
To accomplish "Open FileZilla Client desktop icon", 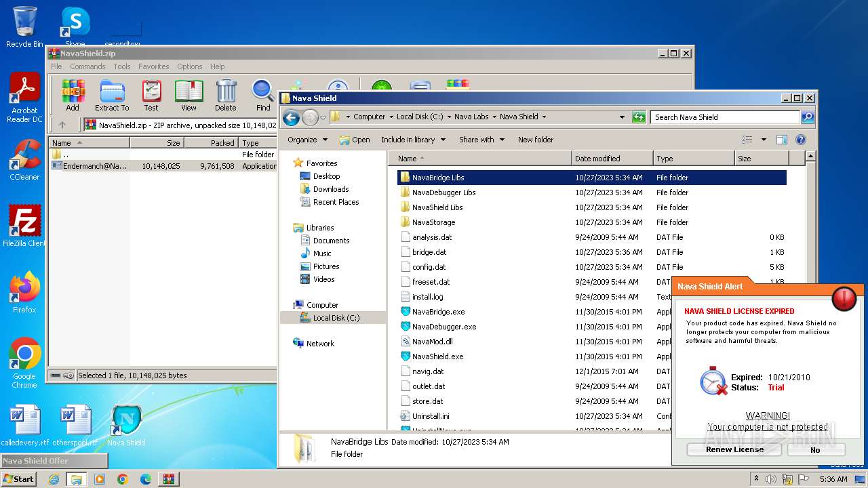I will 24,226.
